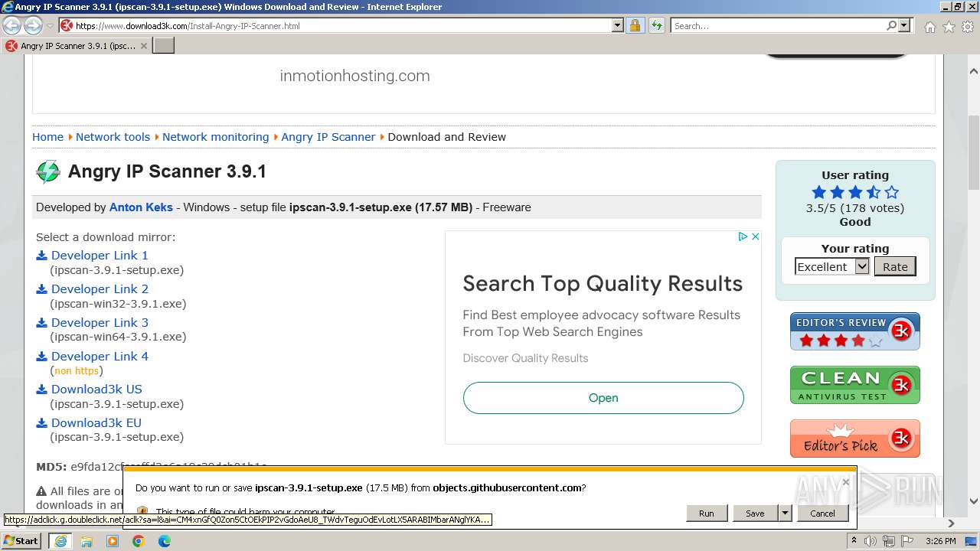Click download icon beside Download3k EU

click(42, 423)
